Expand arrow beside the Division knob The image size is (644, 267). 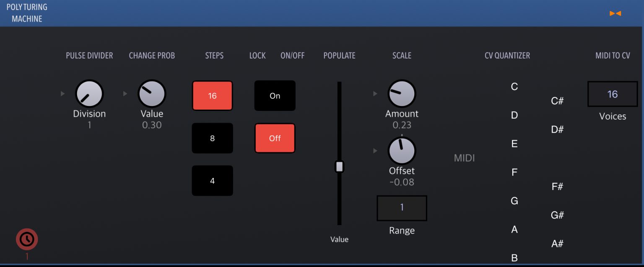click(x=62, y=94)
